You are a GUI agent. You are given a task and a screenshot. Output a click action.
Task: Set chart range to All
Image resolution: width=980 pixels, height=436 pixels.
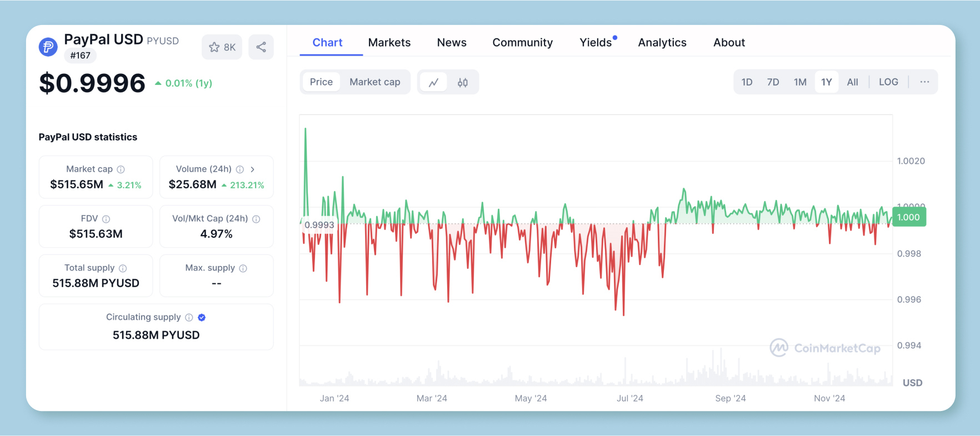point(852,82)
